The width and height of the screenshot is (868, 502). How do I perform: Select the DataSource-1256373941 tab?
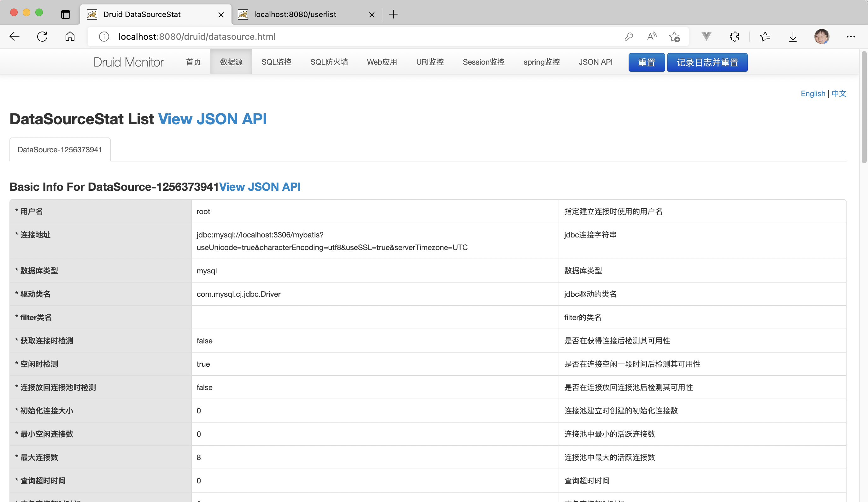(60, 150)
